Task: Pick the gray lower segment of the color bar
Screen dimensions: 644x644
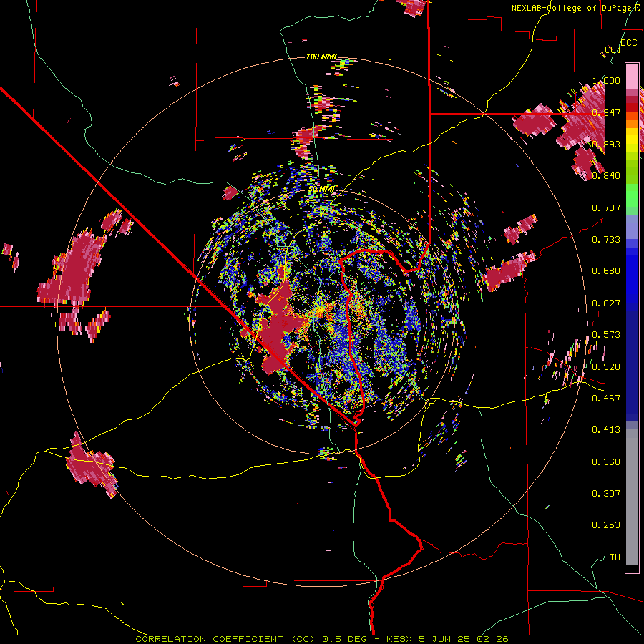Action: click(x=632, y=497)
